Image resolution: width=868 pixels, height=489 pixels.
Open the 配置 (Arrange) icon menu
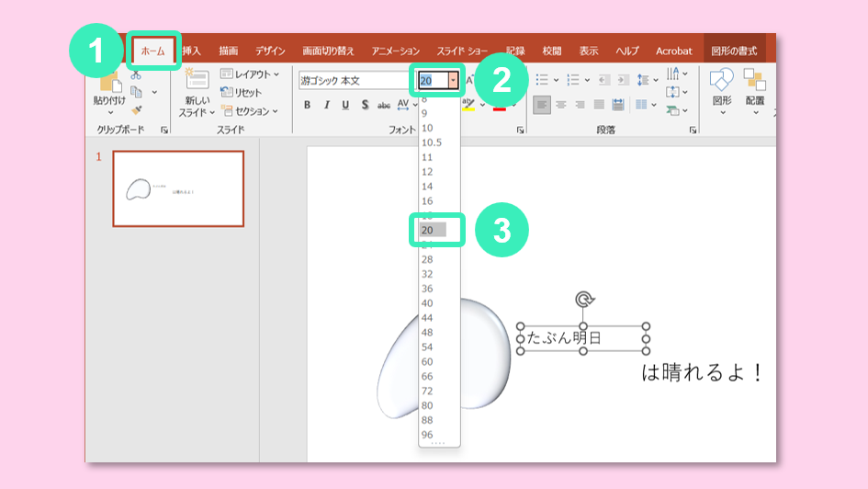click(x=754, y=83)
